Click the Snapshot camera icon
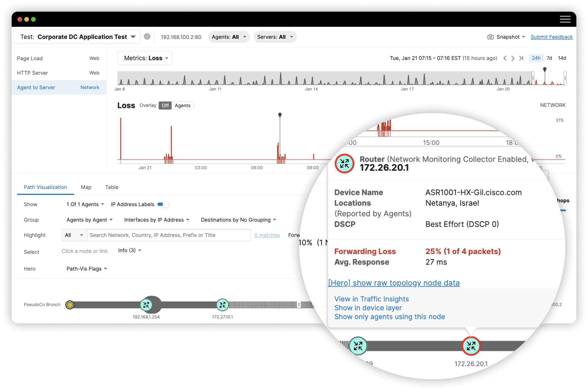588x391 pixels. click(x=491, y=37)
